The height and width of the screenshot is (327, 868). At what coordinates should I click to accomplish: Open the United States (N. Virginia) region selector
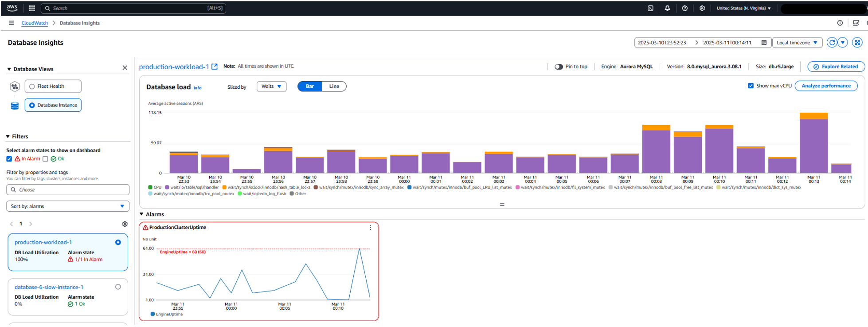744,8
